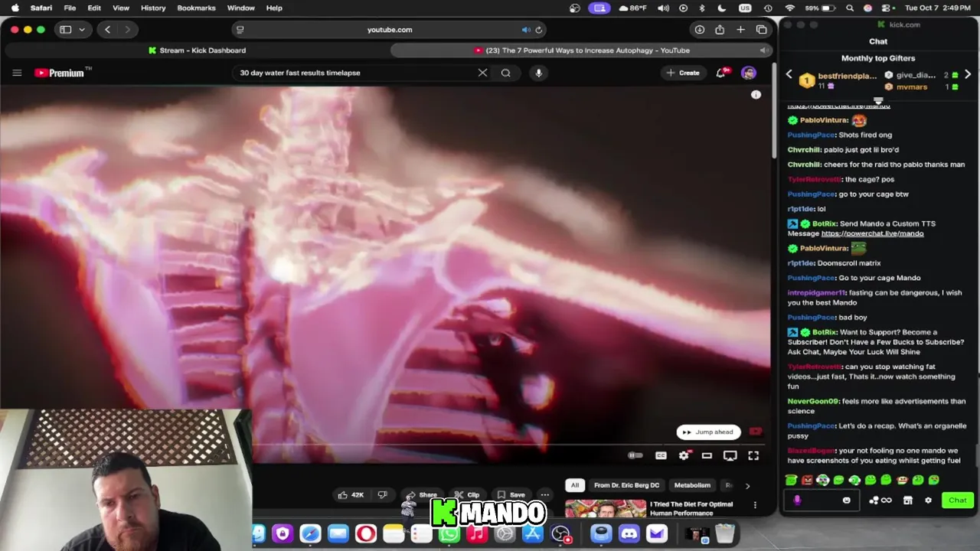Open video player settings gear

point(684,455)
